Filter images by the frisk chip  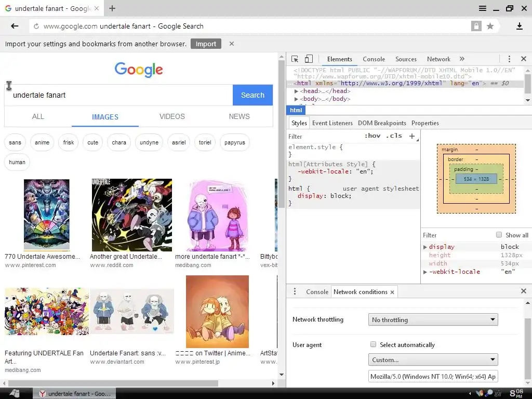(68, 142)
